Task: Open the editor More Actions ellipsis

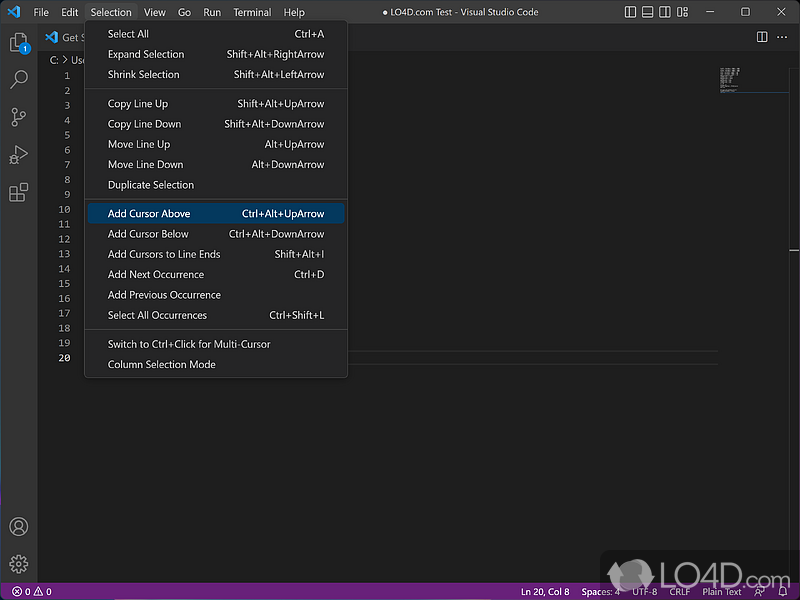Action: [x=782, y=37]
